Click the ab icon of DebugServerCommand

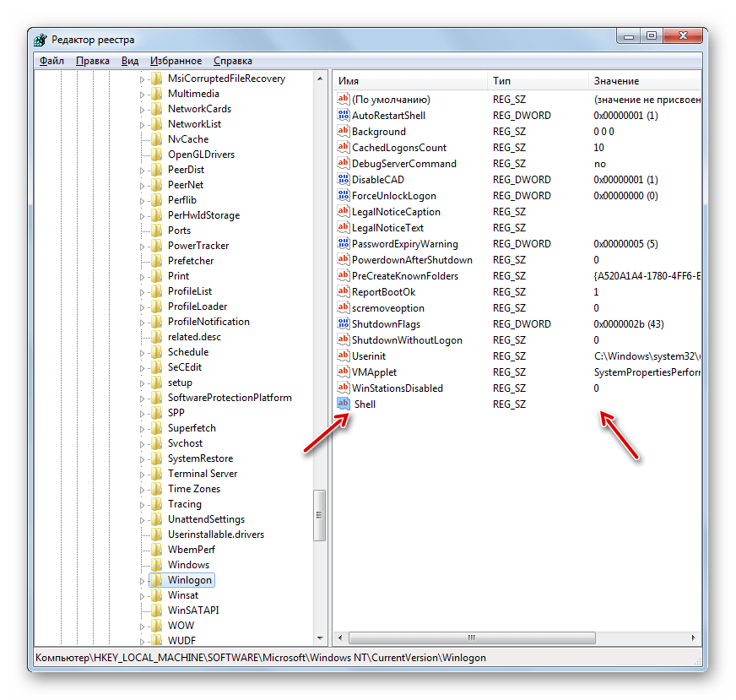click(x=344, y=163)
